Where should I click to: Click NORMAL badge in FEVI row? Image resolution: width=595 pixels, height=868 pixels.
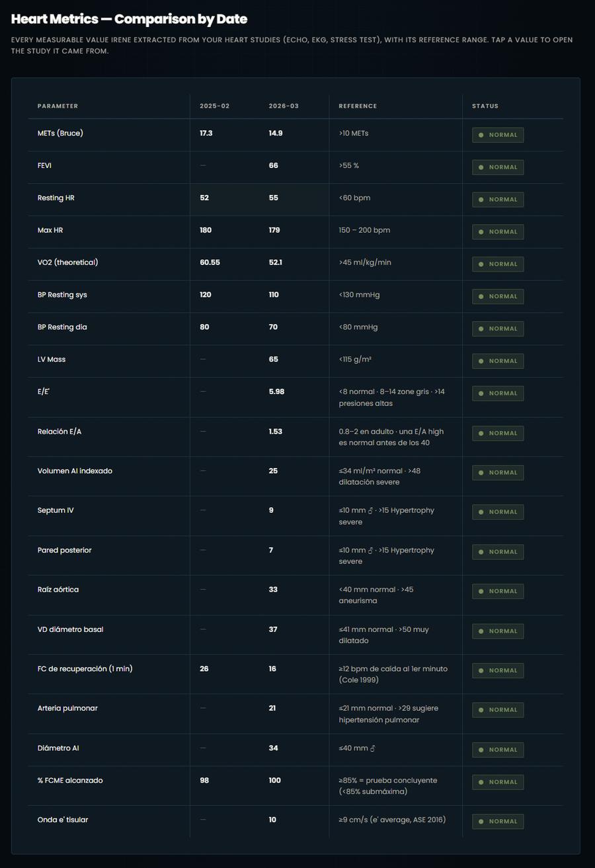[x=498, y=167]
